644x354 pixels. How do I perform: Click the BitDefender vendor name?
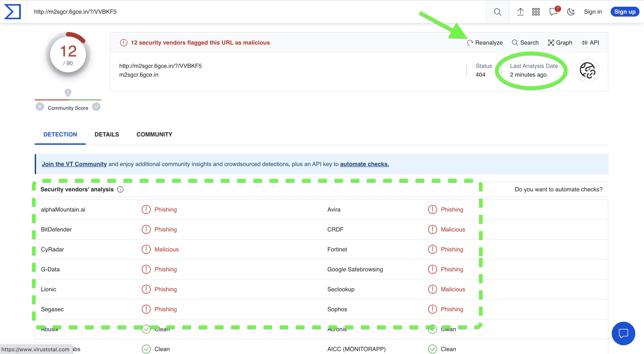coord(56,229)
